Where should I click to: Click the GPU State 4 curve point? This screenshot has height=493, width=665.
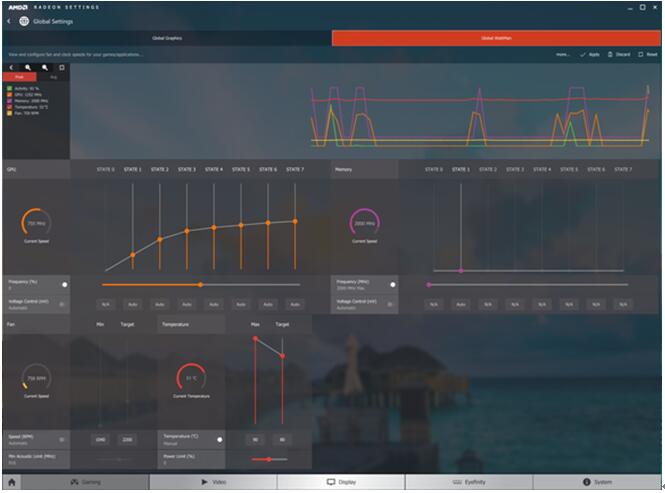click(214, 227)
